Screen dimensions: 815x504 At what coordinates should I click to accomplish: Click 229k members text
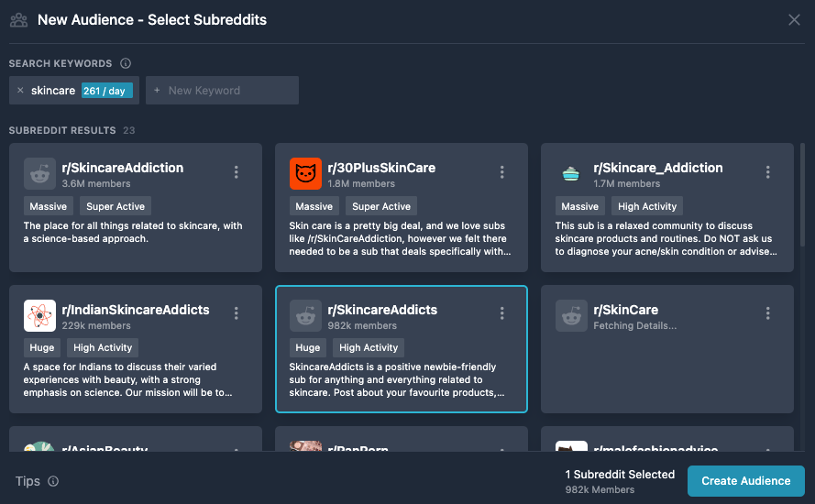96,326
